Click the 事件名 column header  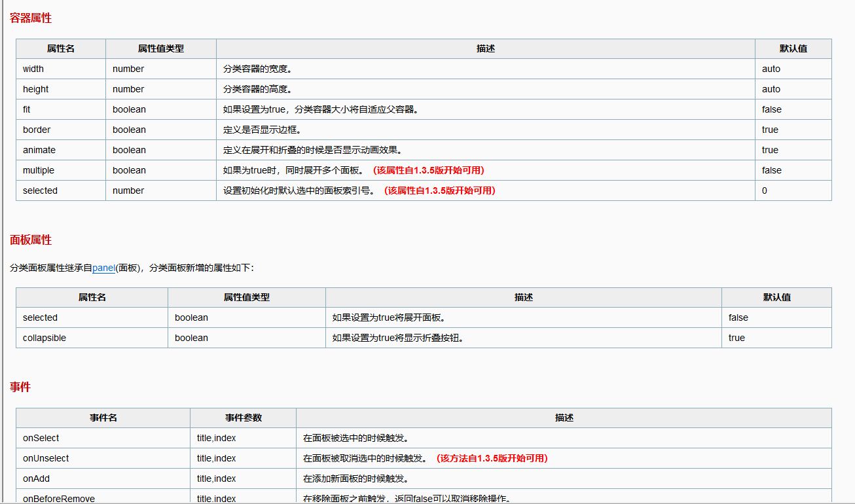coord(103,418)
